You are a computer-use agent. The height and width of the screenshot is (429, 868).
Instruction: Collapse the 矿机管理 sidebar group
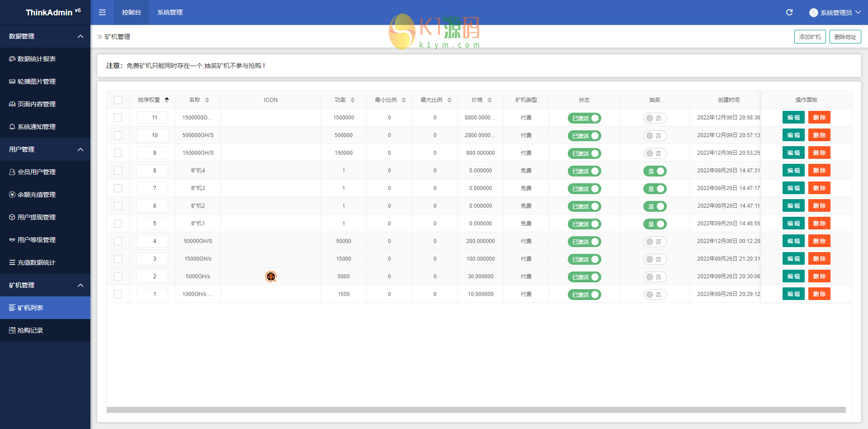(x=45, y=285)
